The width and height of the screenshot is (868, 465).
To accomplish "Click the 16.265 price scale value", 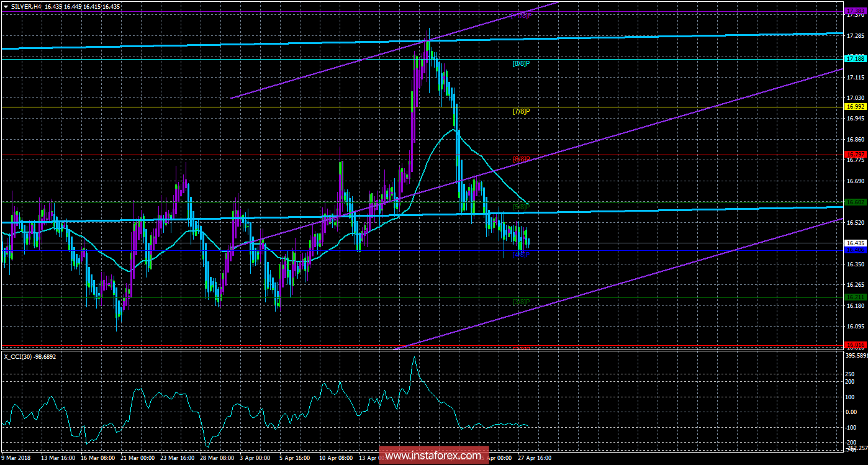I will (x=855, y=285).
